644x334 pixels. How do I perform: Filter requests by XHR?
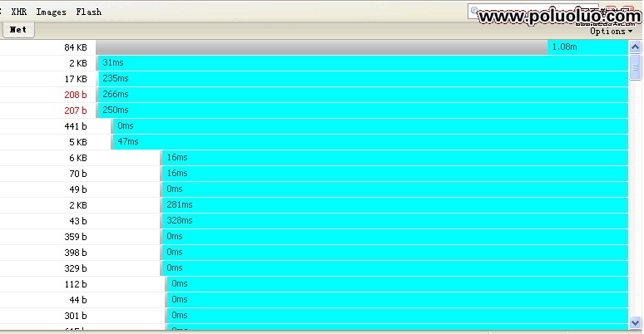pos(19,12)
